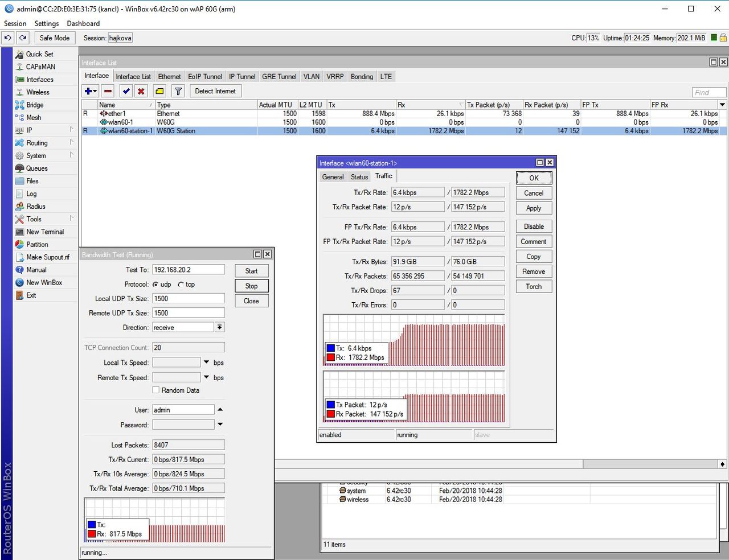Click the Undo arrow icon in toolbar
Screen dimensions: 729x560
coord(7,38)
